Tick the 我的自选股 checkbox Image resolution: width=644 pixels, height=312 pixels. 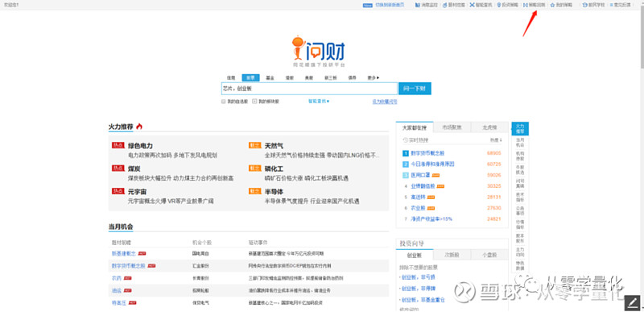[x=224, y=101]
